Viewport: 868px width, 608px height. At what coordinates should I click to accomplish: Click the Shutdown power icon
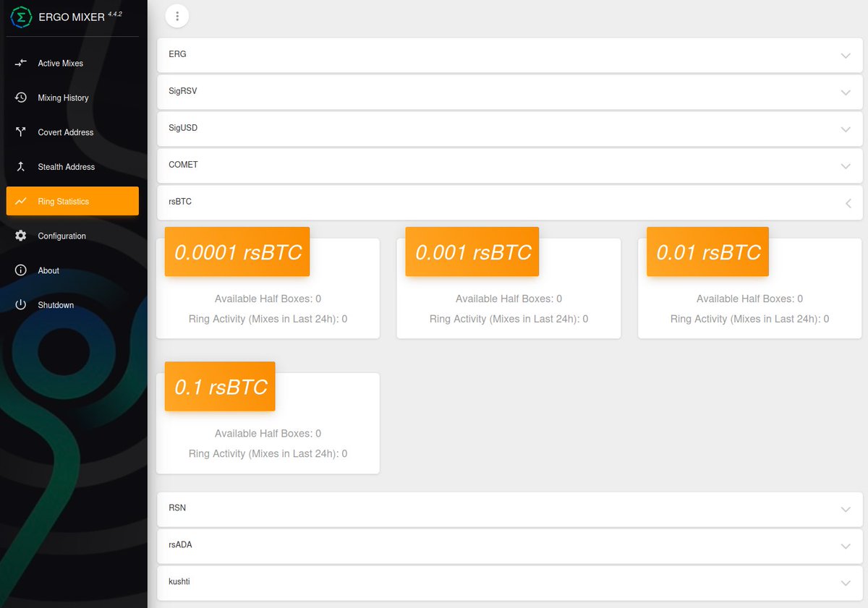21,305
